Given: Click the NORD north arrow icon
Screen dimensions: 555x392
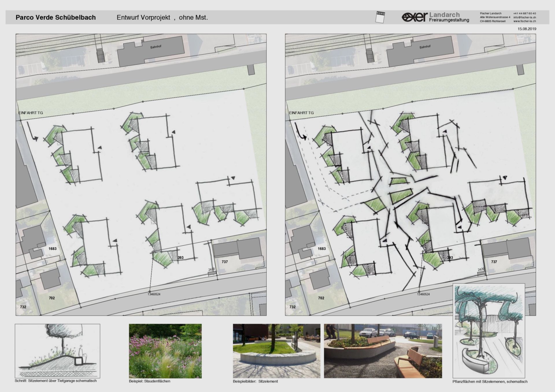Looking at the screenshot, I should [x=380, y=17].
